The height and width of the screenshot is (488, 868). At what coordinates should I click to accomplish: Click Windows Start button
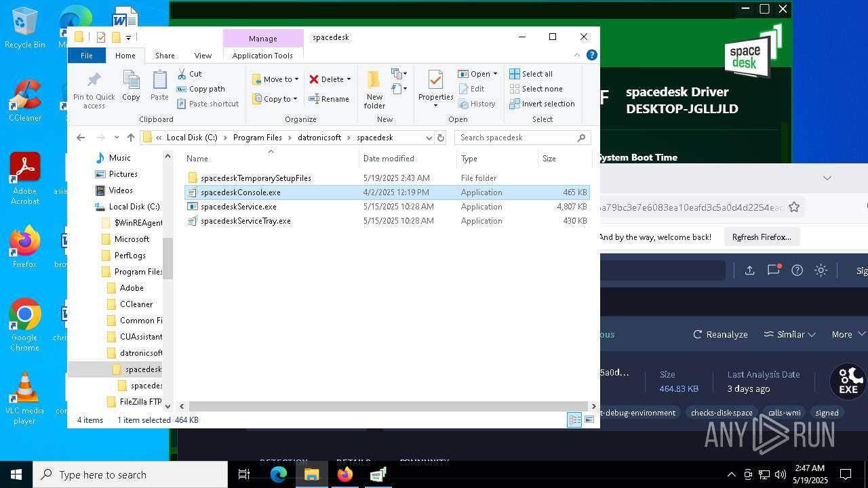(16, 474)
